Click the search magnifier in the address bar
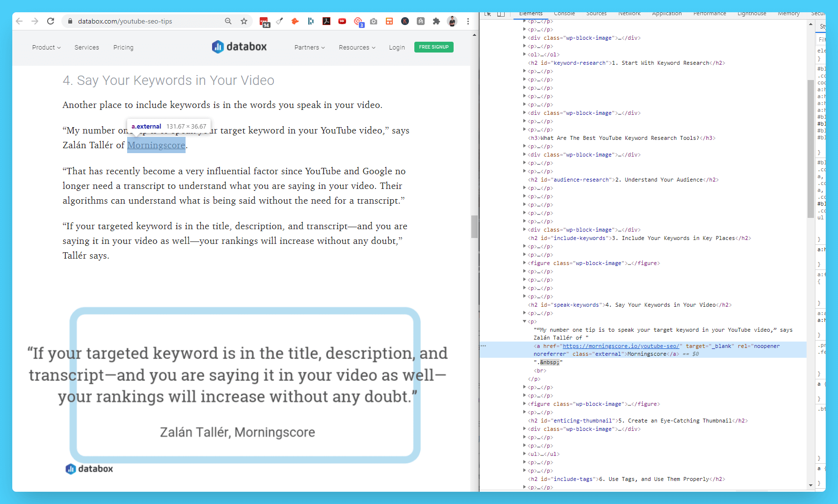 pyautogui.click(x=228, y=21)
